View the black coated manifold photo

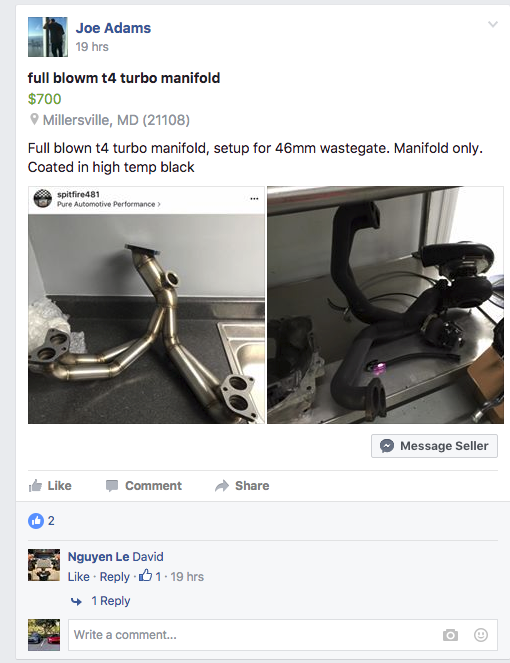(385, 305)
